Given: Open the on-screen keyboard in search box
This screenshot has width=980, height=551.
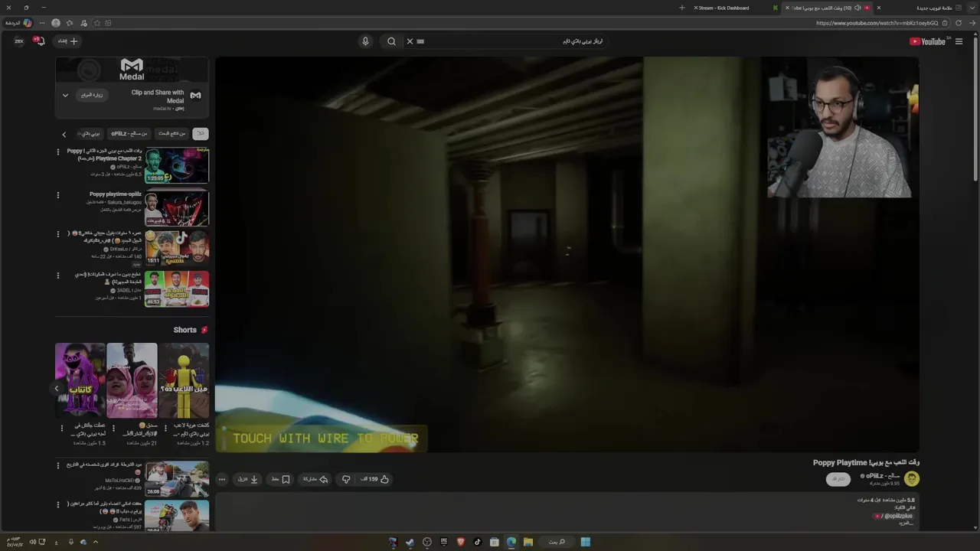Looking at the screenshot, I should [420, 41].
